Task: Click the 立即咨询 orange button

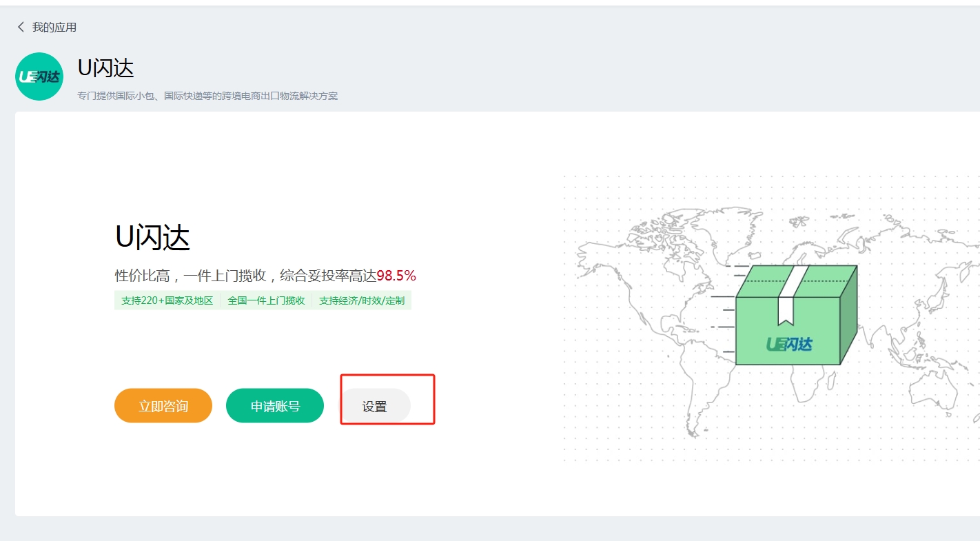Action: [x=163, y=405]
